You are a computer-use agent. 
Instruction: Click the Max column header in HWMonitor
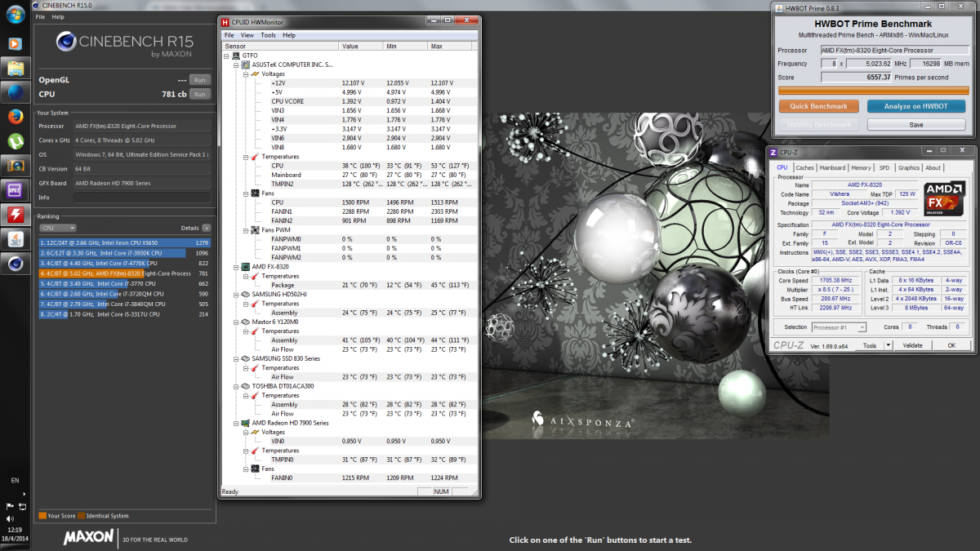click(450, 46)
